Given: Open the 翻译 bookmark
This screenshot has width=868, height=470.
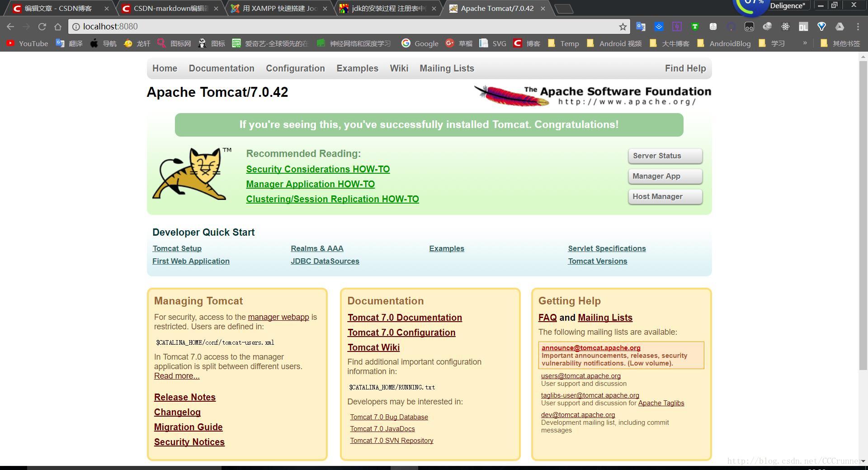Looking at the screenshot, I should (69, 43).
